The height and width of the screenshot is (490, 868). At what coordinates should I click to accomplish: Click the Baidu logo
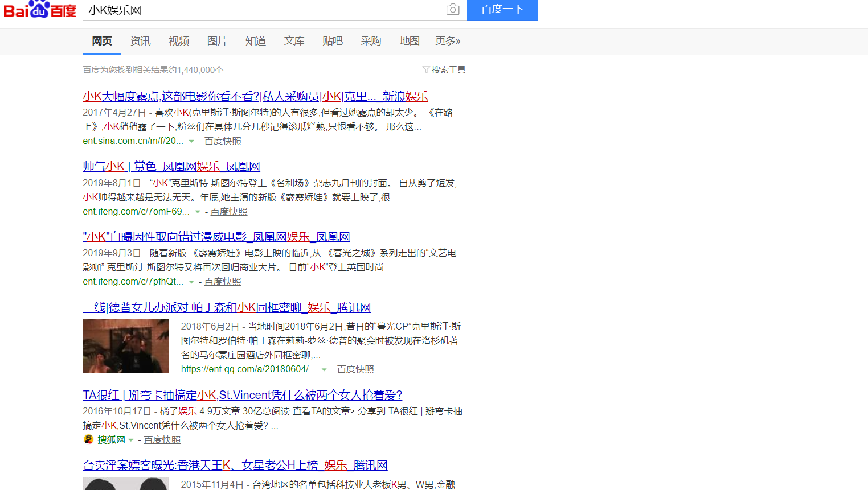(40, 10)
